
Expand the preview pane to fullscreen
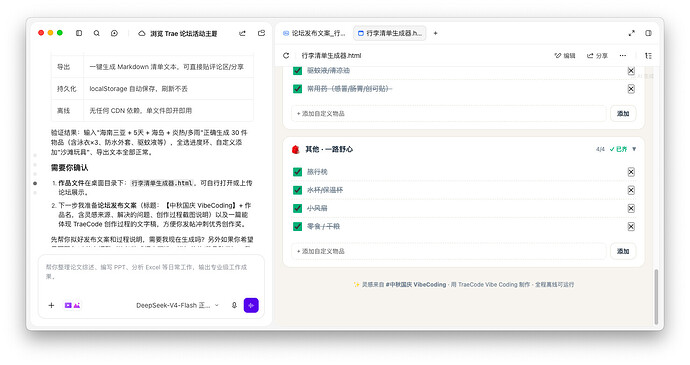(x=631, y=33)
